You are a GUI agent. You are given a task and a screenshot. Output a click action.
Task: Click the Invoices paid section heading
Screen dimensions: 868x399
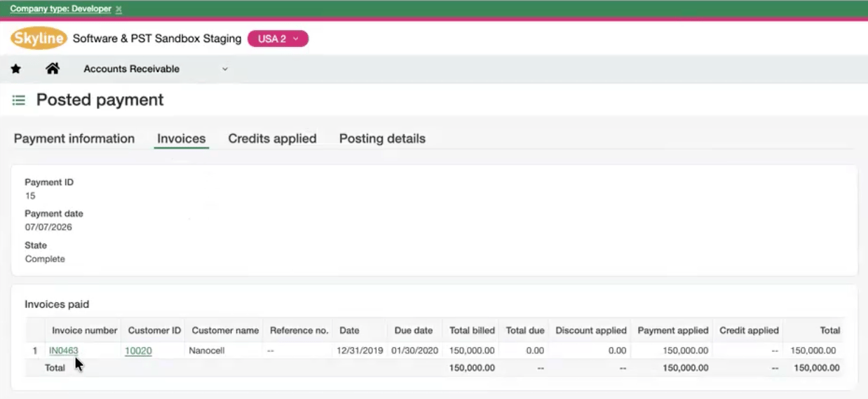[57, 304]
